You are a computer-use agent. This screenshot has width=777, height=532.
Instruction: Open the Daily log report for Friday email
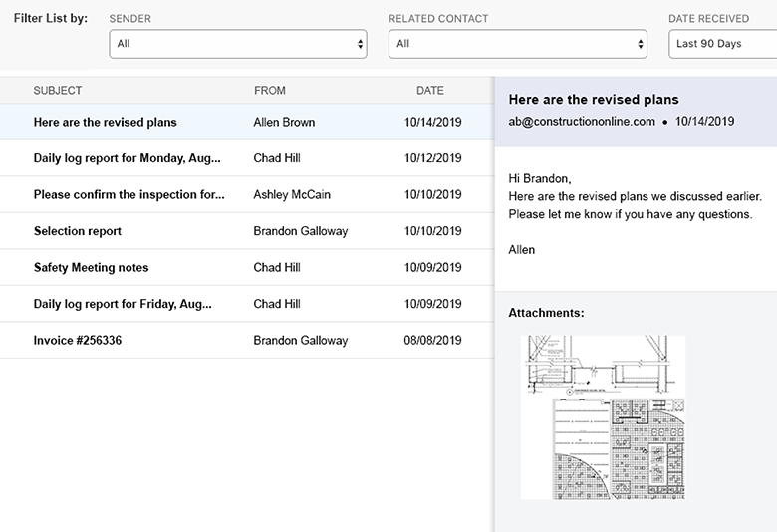[x=125, y=304]
